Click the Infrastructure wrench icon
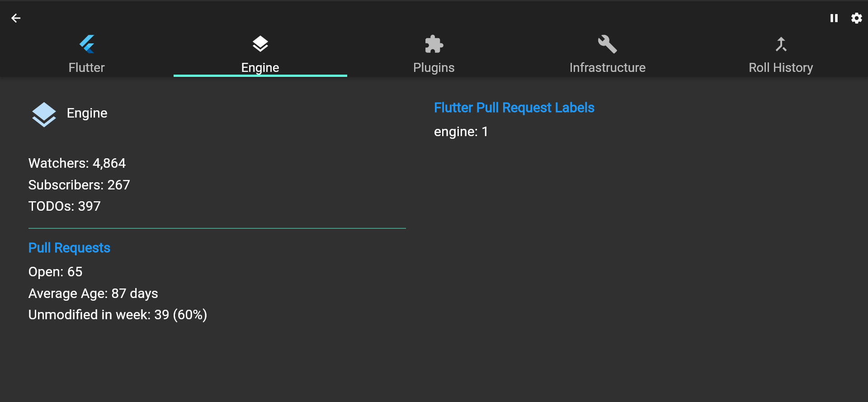The height and width of the screenshot is (402, 868). (x=607, y=44)
